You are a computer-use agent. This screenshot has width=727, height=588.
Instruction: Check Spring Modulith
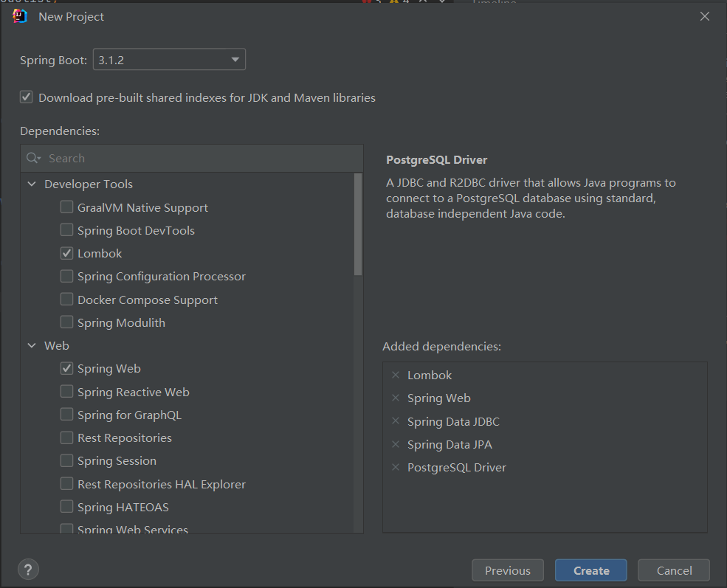66,322
